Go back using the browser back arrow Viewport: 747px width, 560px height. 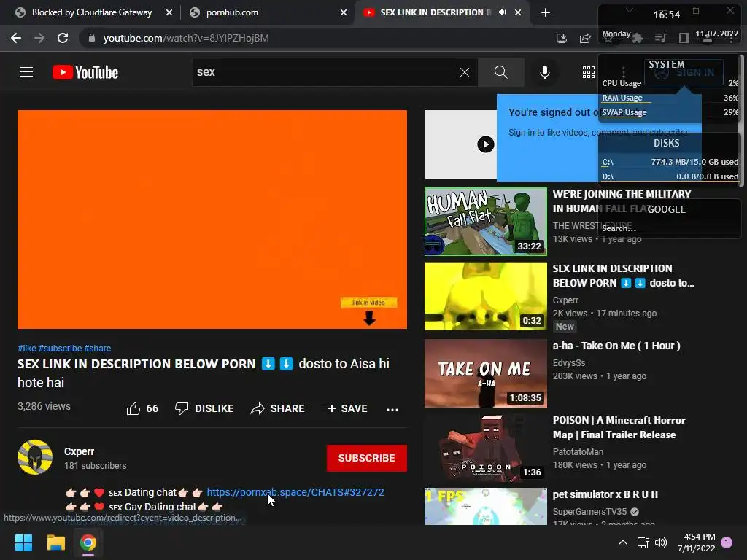coord(16,38)
